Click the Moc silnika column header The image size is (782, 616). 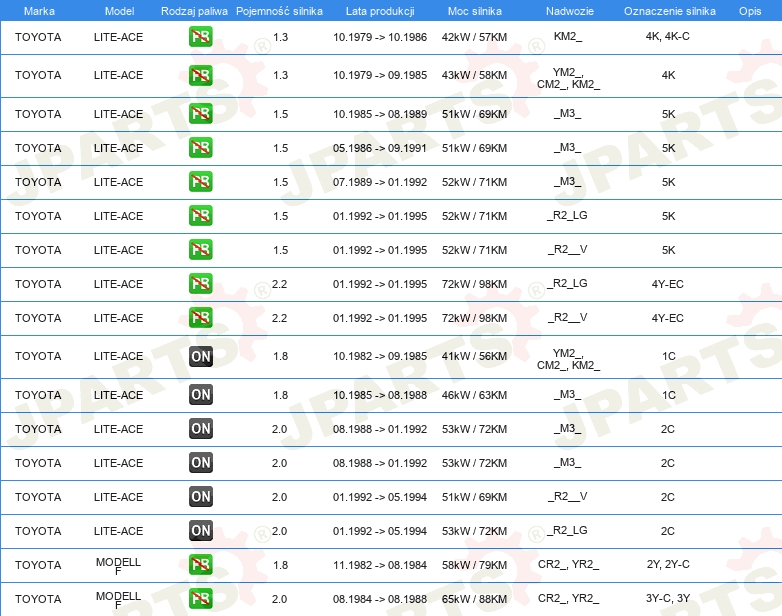pyautogui.click(x=475, y=11)
